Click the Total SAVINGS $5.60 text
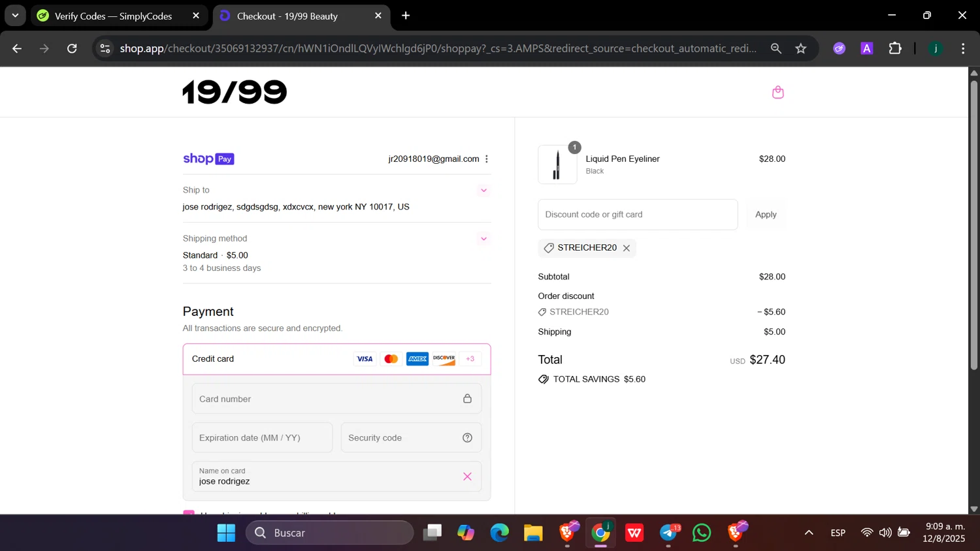This screenshot has height=551, width=980. point(599,379)
